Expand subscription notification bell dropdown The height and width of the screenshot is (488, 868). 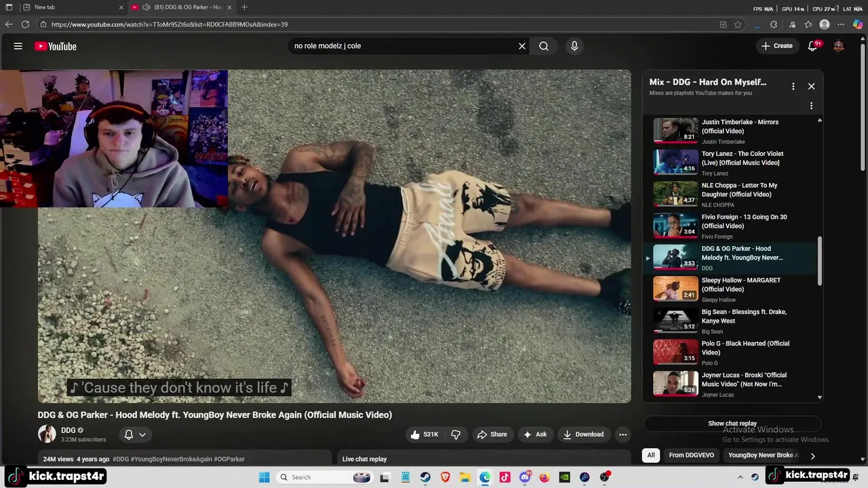tap(135, 434)
